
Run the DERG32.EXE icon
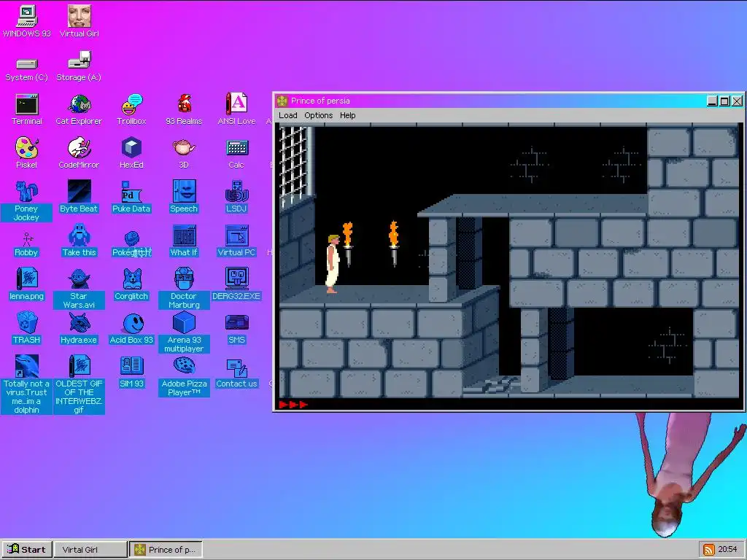pyautogui.click(x=236, y=284)
